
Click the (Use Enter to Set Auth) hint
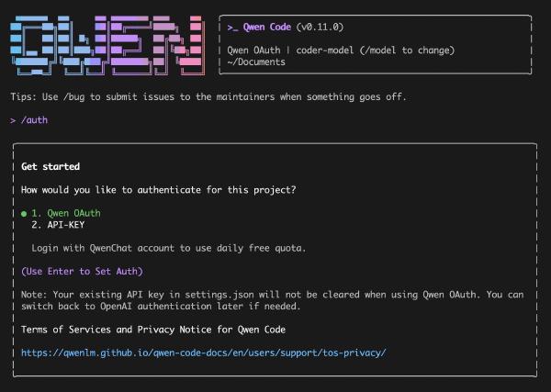tap(83, 272)
